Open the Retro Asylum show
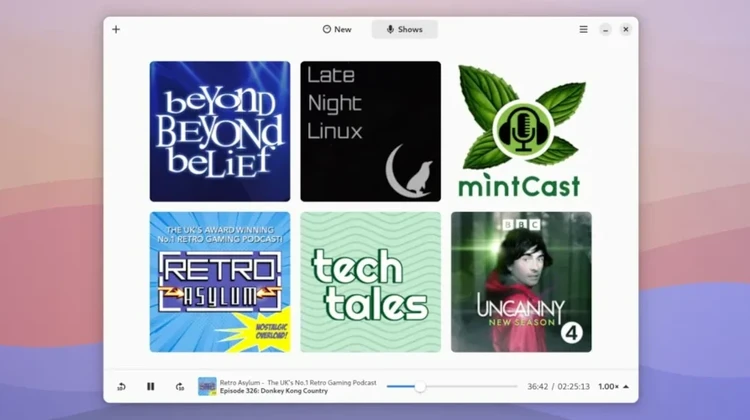Screen dimensions: 750x420 pyautogui.click(x=220, y=282)
